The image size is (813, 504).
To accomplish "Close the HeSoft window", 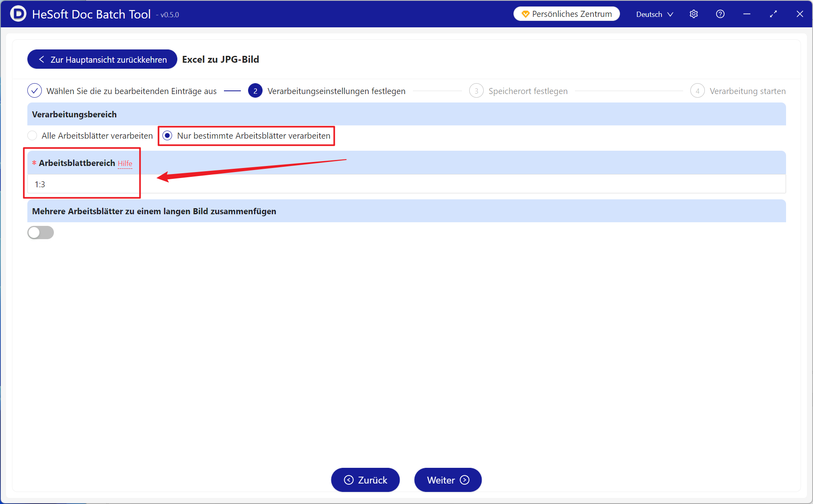I will (x=800, y=14).
